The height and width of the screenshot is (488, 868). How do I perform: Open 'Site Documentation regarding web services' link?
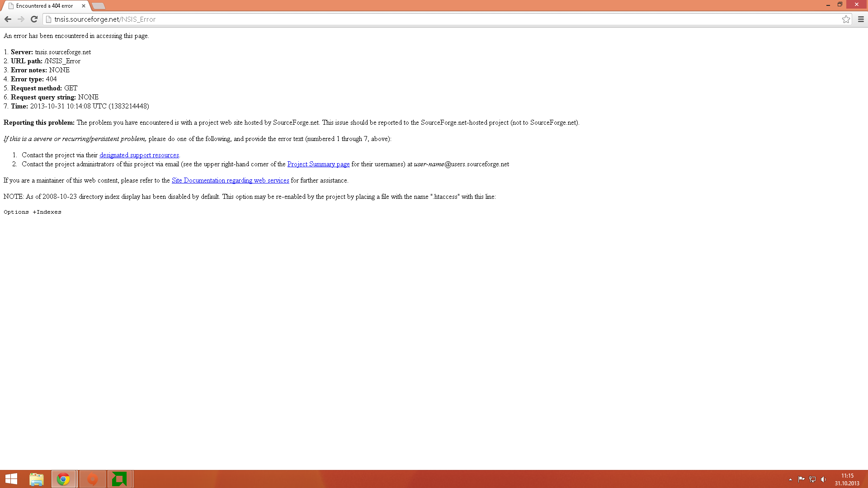click(x=230, y=180)
